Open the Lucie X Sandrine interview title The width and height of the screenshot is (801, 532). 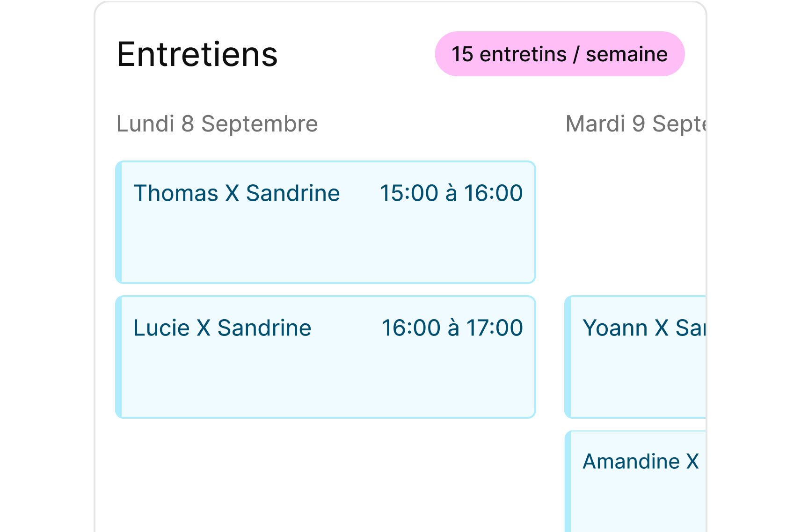point(222,328)
